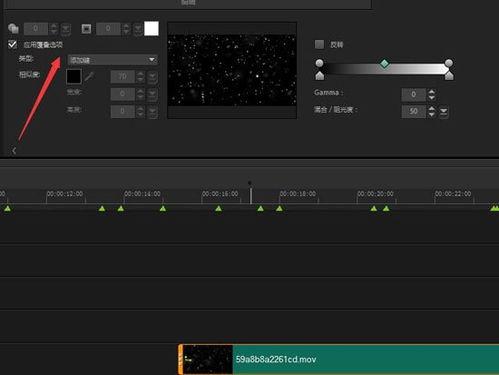Click the Gamma value field
This screenshot has height=375, width=499.
(414, 94)
